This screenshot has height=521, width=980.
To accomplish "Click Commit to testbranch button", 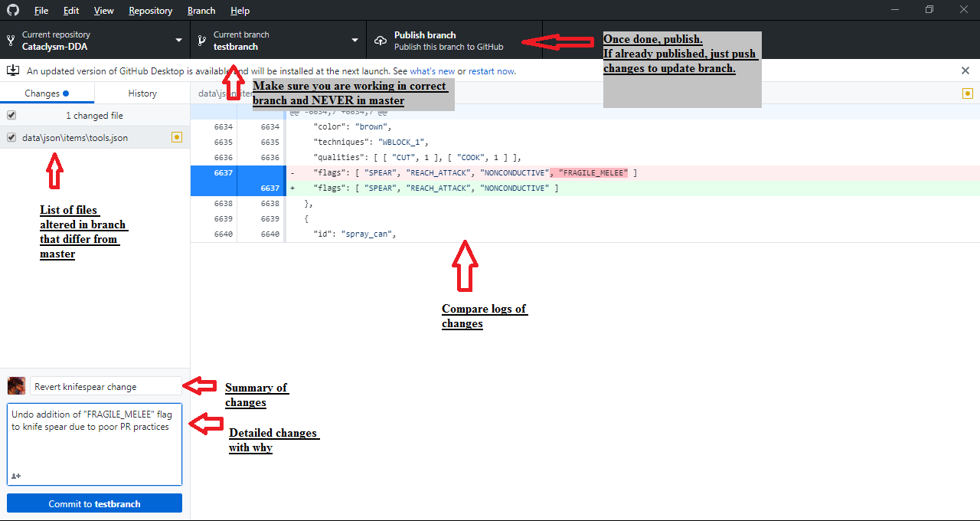I will [95, 503].
